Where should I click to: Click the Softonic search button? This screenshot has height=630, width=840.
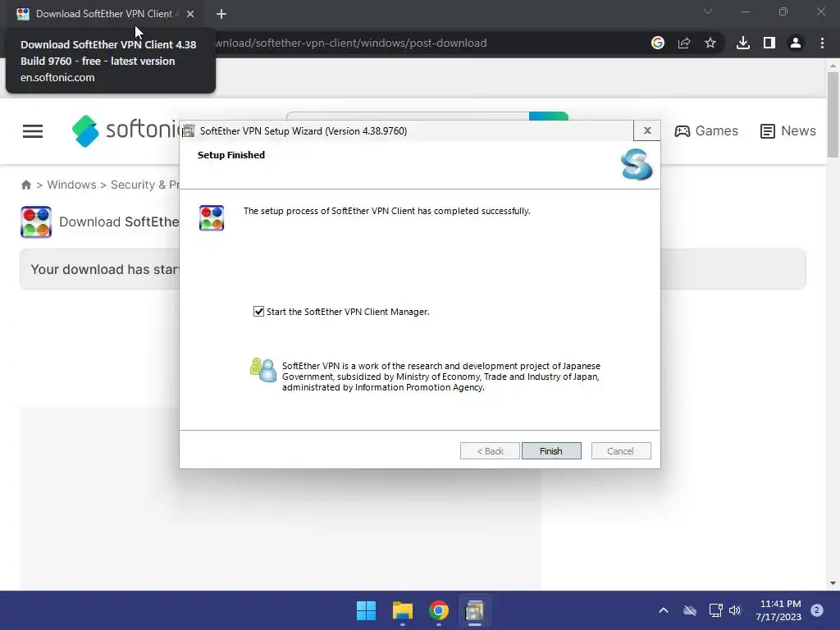click(549, 116)
